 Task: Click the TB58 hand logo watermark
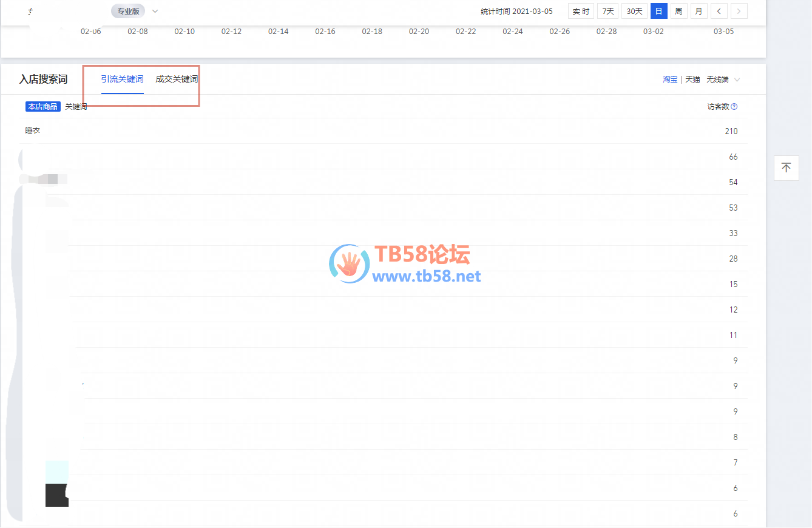tap(348, 265)
